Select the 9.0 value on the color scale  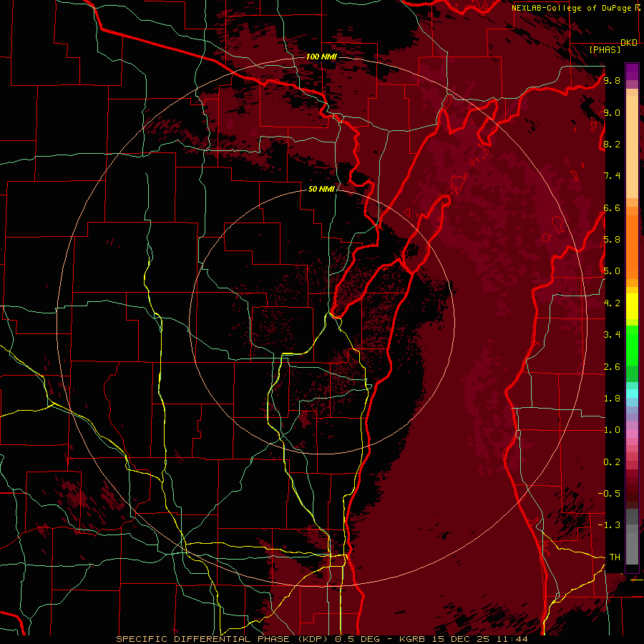click(x=612, y=113)
